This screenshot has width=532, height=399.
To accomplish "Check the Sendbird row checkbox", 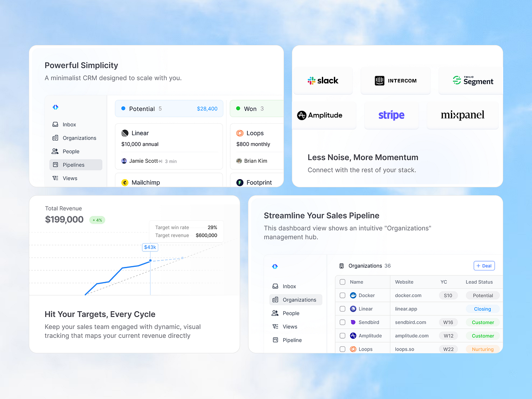I will coord(342,322).
